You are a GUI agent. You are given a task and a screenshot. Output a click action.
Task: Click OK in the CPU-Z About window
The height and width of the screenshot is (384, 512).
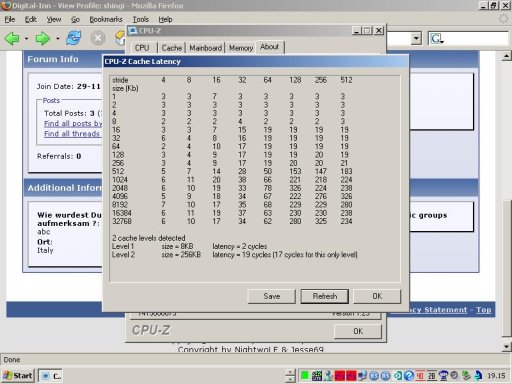click(358, 331)
